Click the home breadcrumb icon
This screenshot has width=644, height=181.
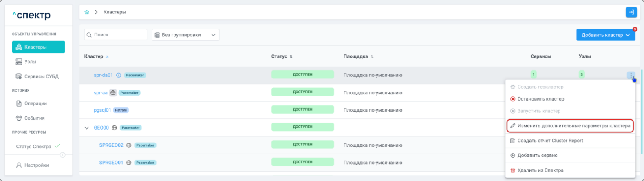click(x=86, y=12)
